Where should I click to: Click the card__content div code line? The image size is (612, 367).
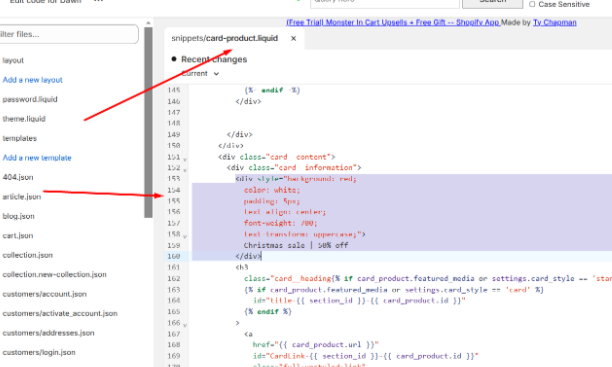point(276,157)
